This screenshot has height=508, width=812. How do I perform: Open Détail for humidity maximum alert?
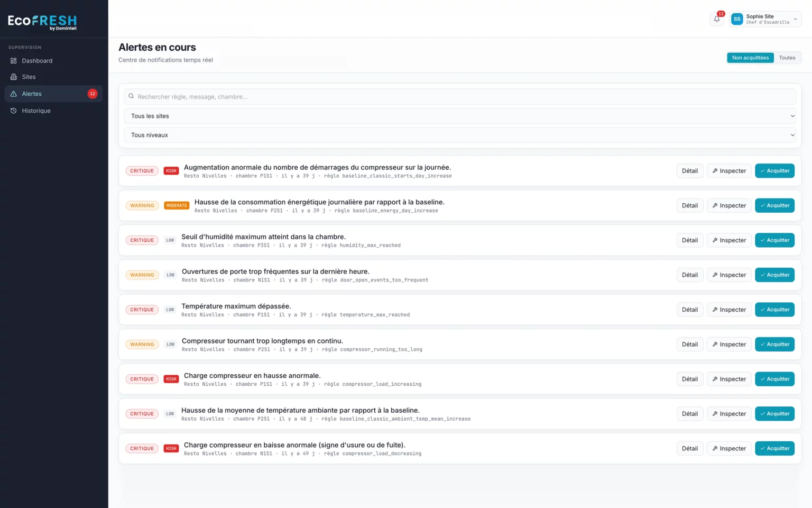tap(690, 240)
